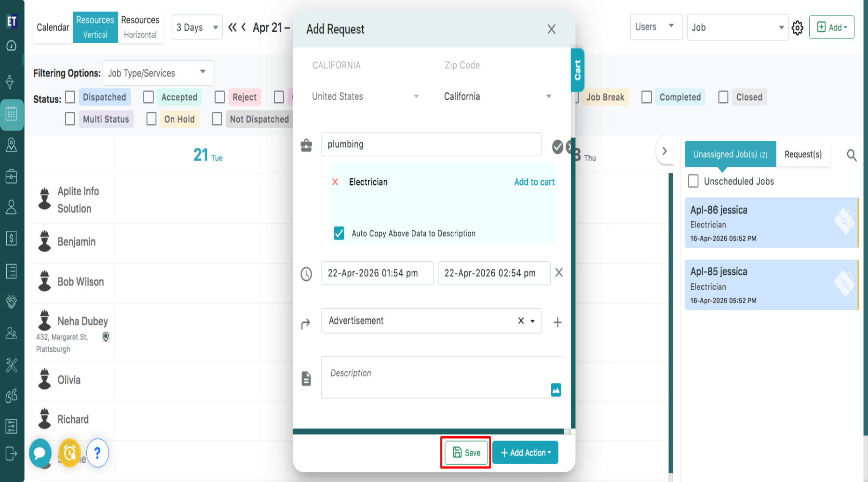Click the Description text area
This screenshot has width=868, height=482.
click(x=434, y=377)
